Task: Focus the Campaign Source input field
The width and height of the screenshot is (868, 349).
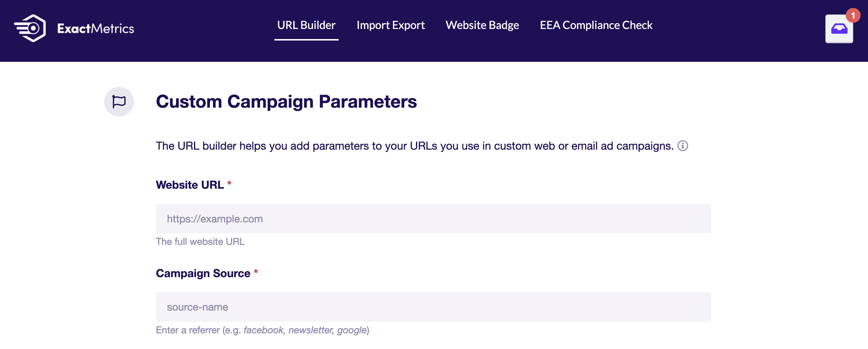Action: pyautogui.click(x=433, y=307)
